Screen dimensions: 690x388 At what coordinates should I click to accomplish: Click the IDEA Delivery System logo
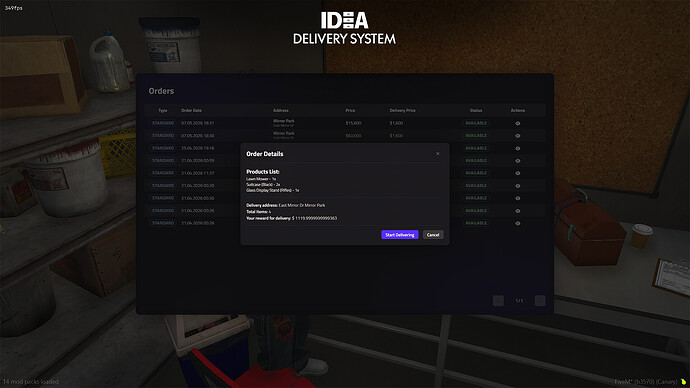click(344, 28)
